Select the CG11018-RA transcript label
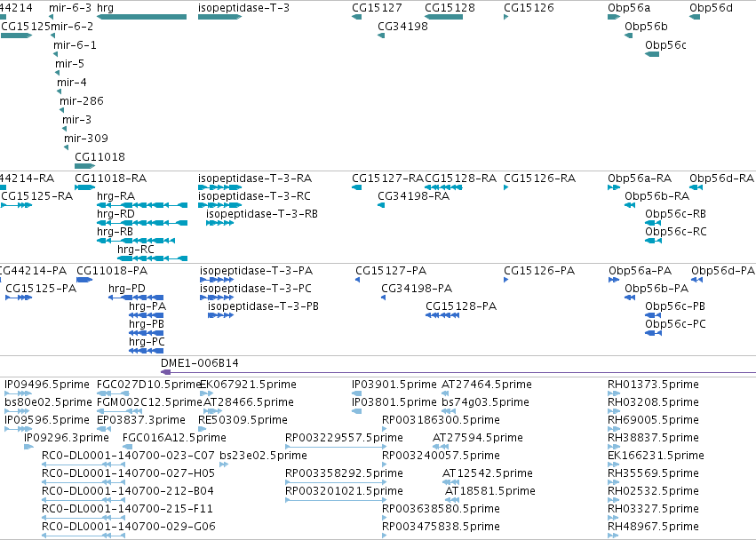Viewport: 756px width, 540px height. (x=110, y=179)
